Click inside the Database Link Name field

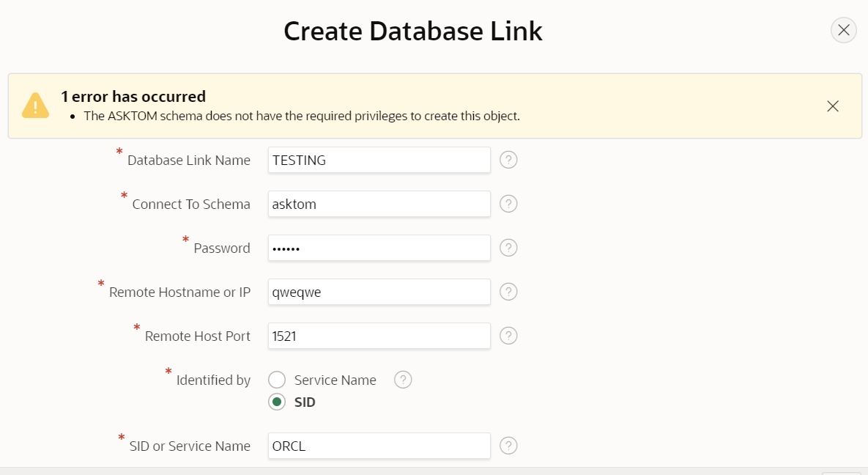(379, 159)
